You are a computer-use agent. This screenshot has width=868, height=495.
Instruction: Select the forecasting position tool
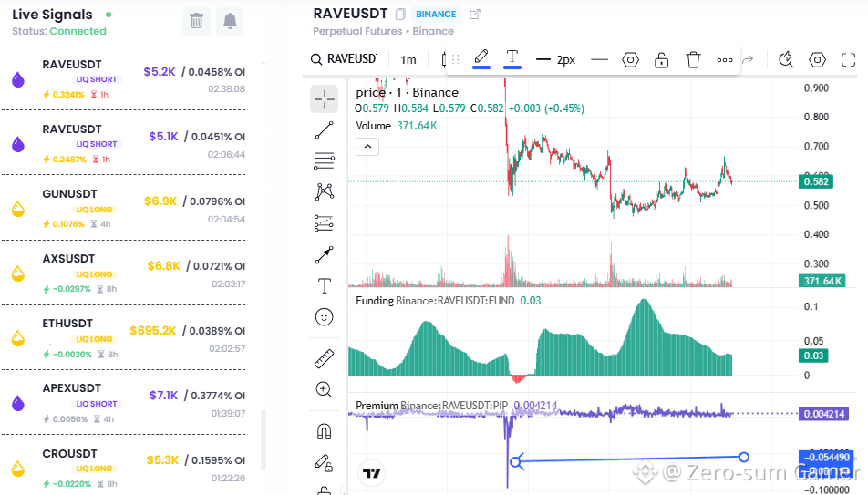(x=325, y=223)
